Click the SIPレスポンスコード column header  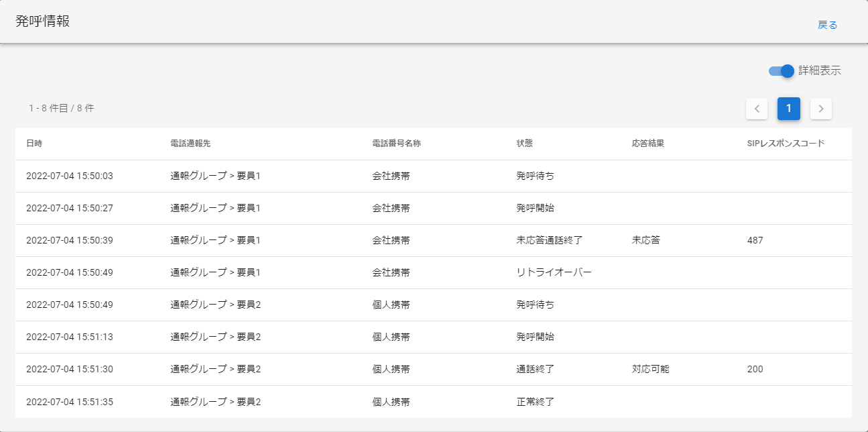pyautogui.click(x=786, y=144)
